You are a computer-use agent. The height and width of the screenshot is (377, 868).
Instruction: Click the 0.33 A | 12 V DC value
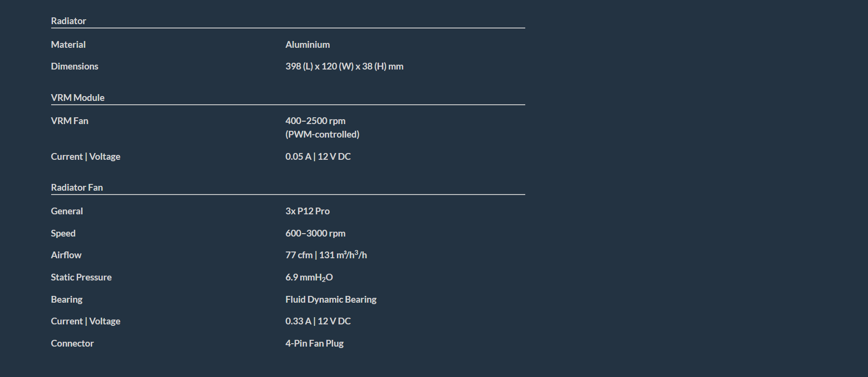318,321
